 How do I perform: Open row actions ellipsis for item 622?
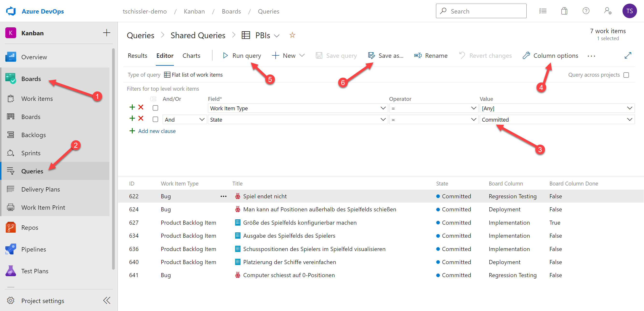tap(223, 196)
